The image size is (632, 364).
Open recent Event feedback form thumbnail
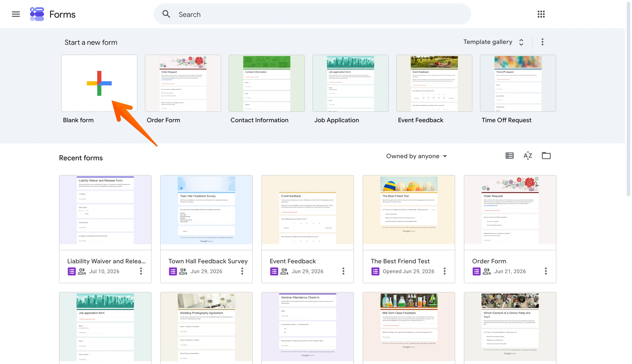point(308,212)
